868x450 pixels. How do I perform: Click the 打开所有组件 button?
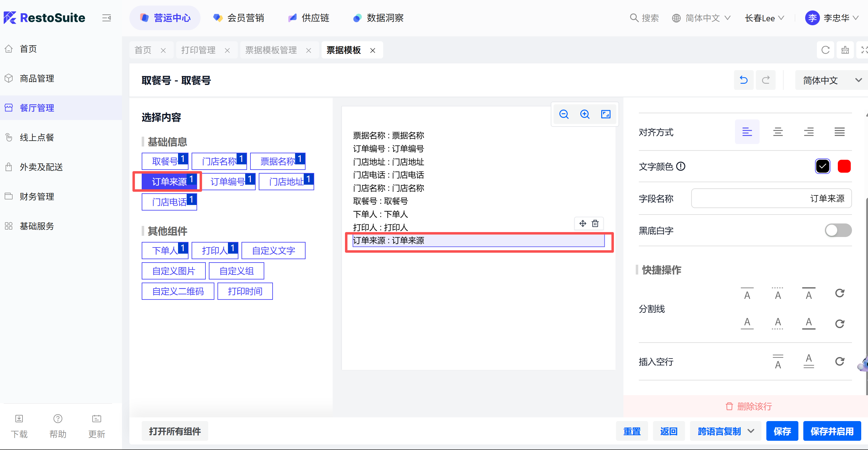click(x=175, y=431)
